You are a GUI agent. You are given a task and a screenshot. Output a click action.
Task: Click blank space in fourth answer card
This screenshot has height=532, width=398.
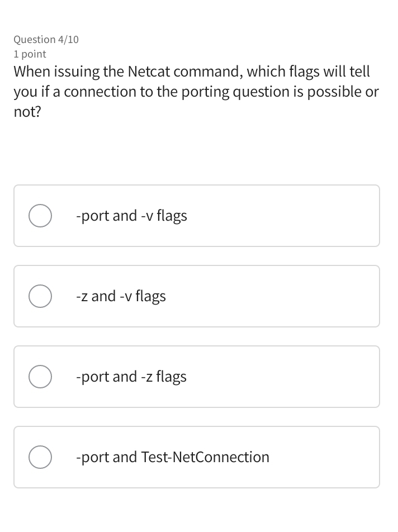330,457
